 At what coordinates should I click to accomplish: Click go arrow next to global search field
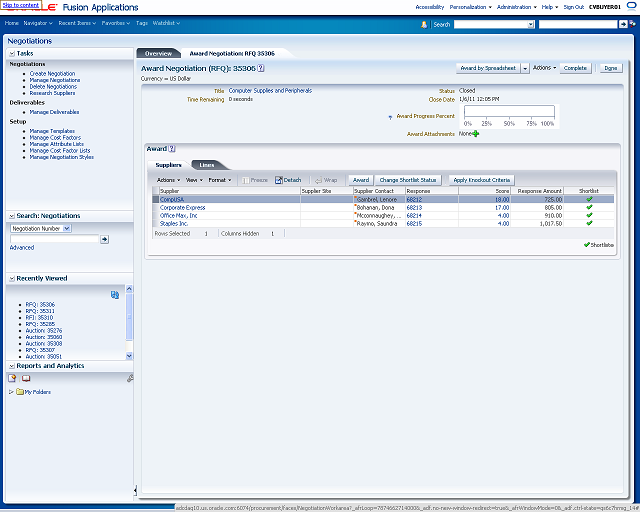click(623, 24)
